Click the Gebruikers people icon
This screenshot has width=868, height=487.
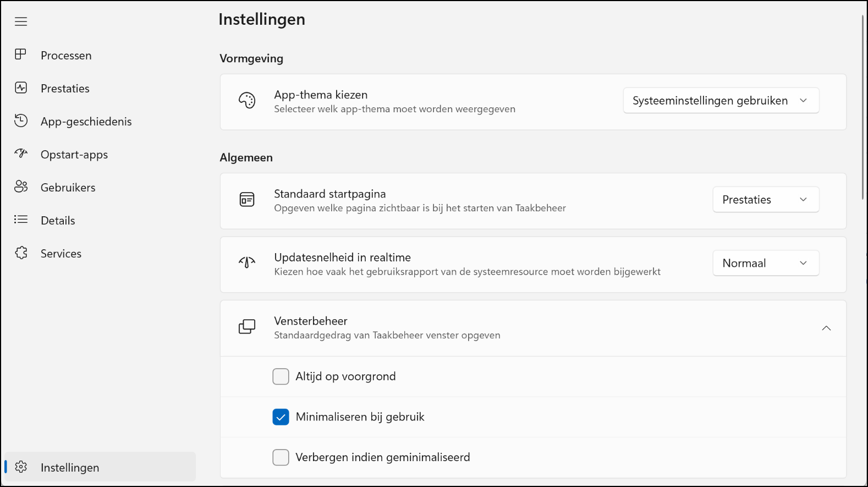(x=21, y=187)
